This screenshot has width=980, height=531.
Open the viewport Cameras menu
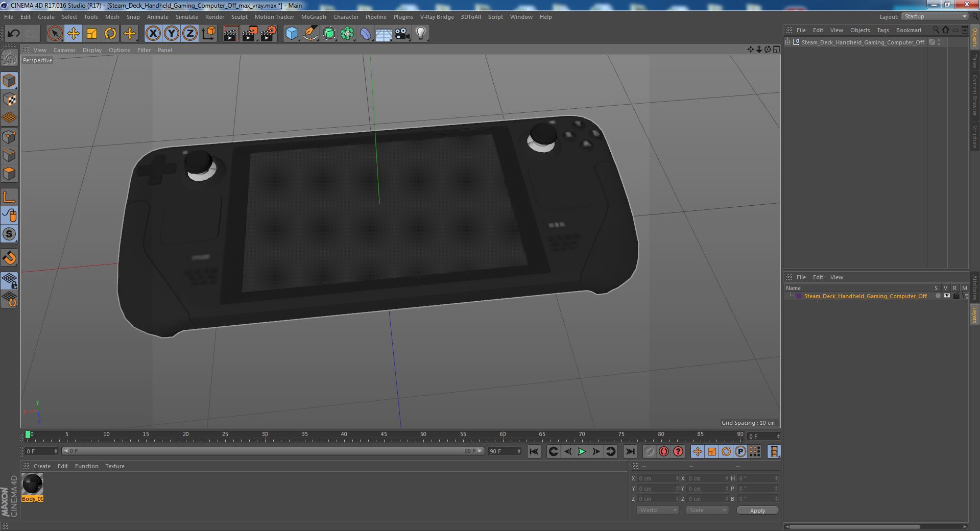(64, 50)
